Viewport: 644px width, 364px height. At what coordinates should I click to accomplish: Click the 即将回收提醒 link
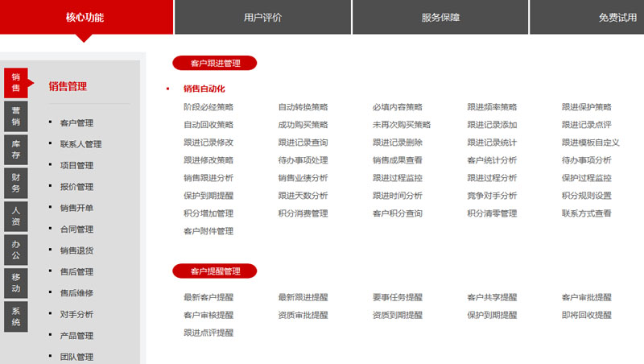pyautogui.click(x=587, y=315)
